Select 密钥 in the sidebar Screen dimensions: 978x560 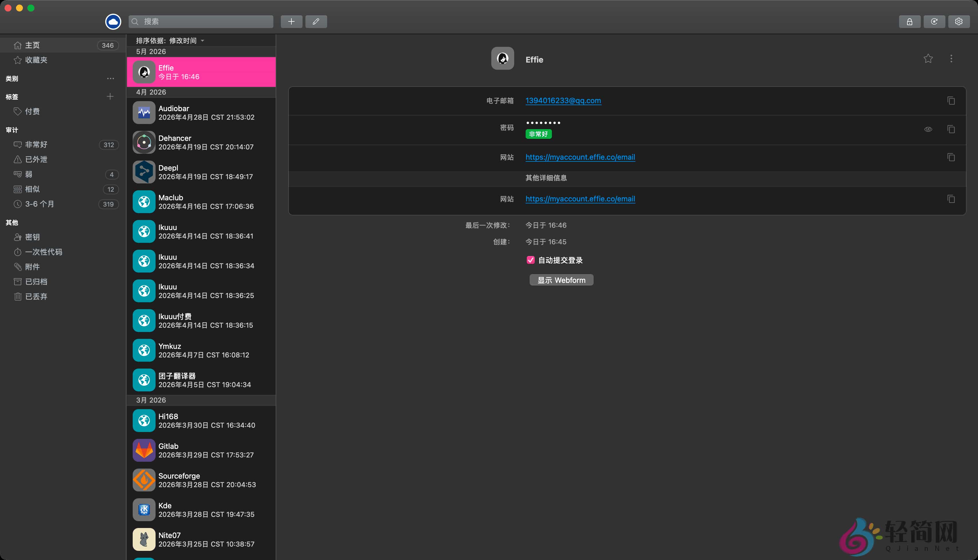63,237
